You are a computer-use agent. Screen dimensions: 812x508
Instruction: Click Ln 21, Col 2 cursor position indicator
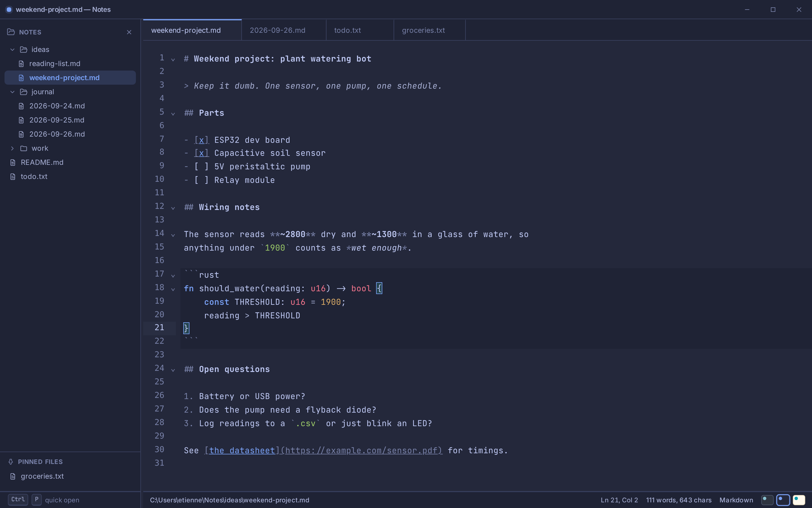click(x=619, y=500)
